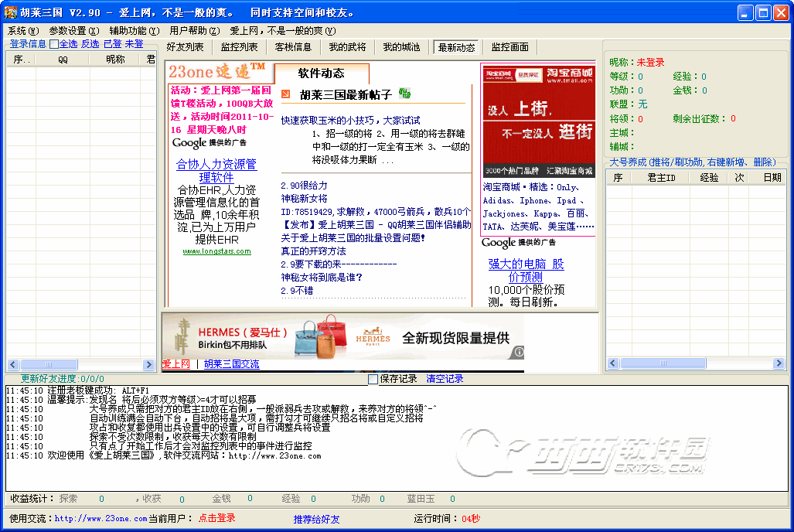Click the 软件动态 tab in web panel
794x532 pixels.
pos(321,73)
